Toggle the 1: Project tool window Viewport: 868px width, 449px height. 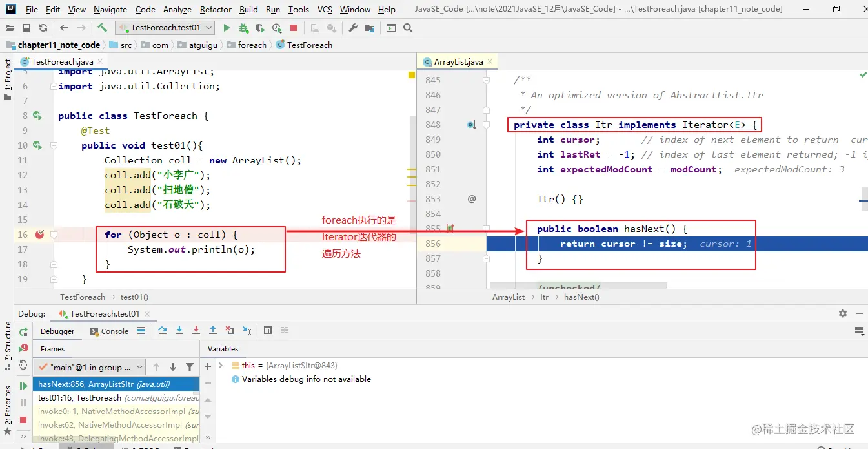click(x=7, y=79)
